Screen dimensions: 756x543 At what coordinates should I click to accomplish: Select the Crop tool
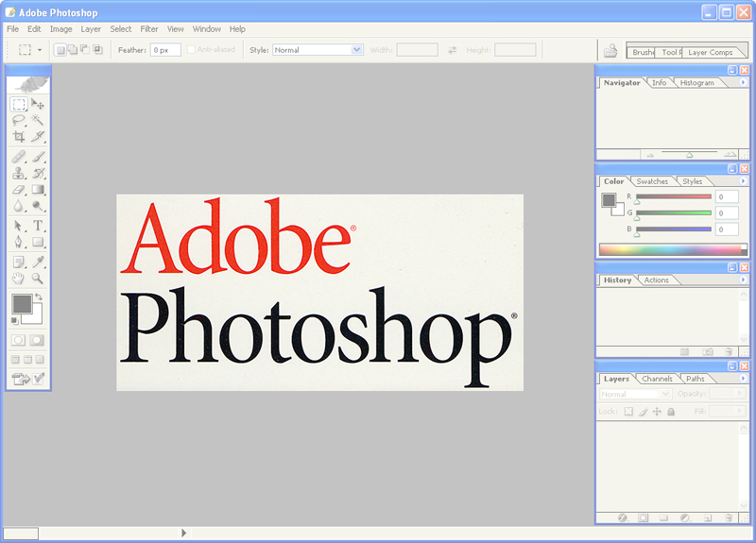(19, 136)
